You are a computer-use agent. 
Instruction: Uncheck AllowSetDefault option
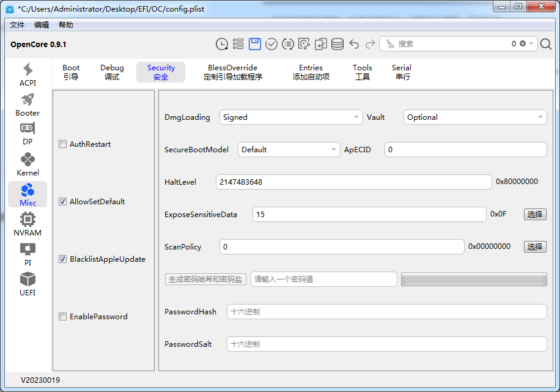[x=62, y=202]
